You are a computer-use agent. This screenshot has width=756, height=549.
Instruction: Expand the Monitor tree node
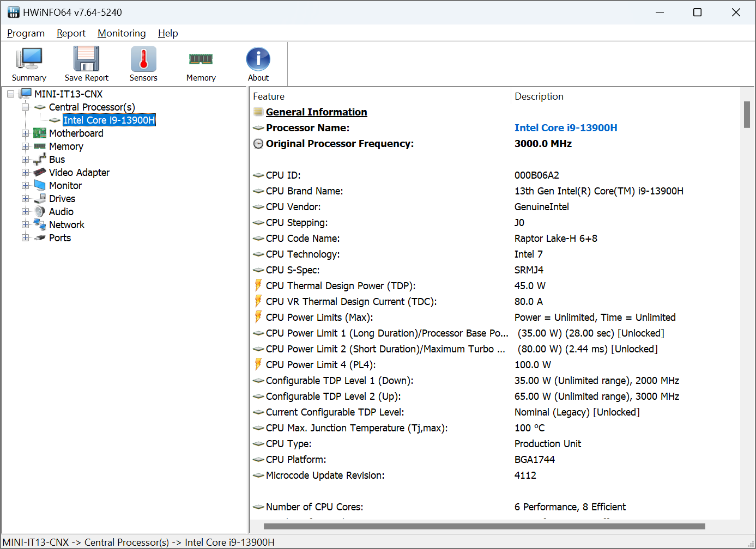pos(25,185)
